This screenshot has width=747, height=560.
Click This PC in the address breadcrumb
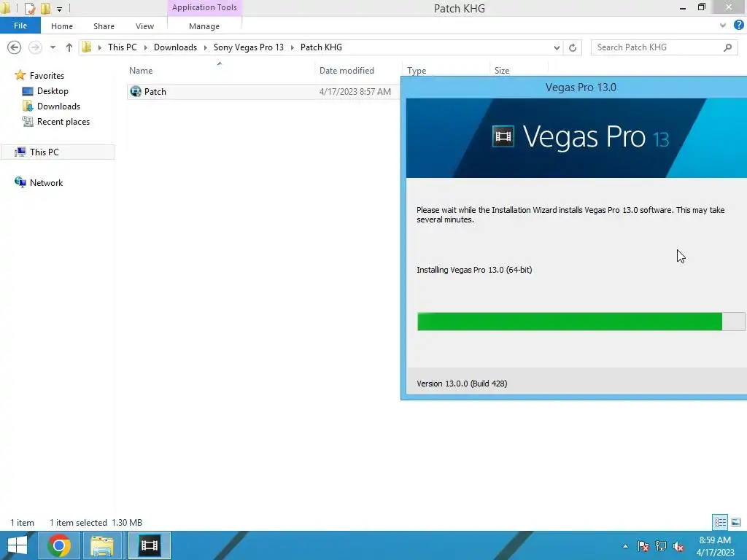[x=122, y=47]
